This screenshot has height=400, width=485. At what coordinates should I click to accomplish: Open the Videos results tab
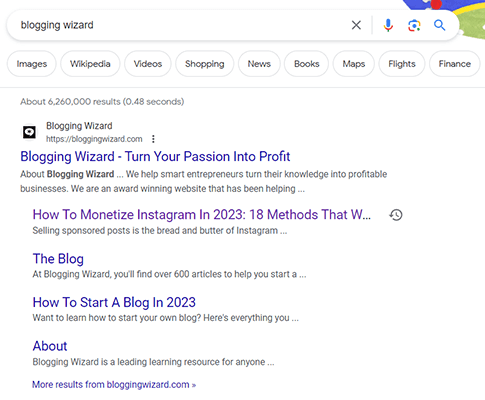pos(148,64)
